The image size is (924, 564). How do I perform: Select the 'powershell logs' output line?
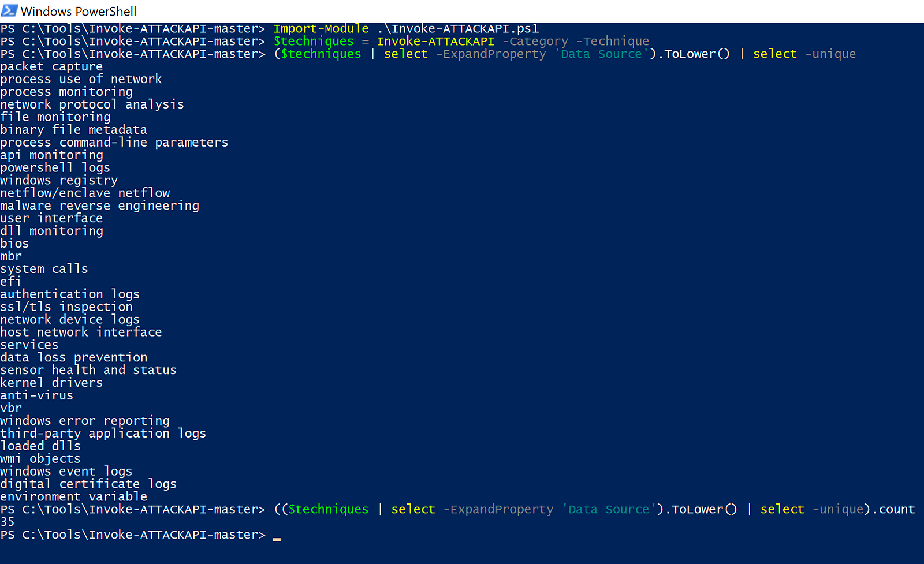point(55,167)
